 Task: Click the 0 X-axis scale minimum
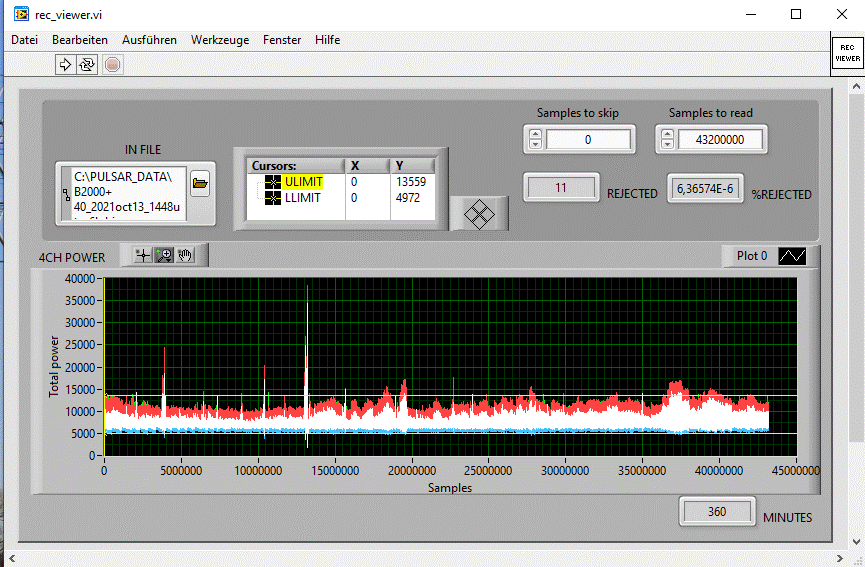pos(104,470)
